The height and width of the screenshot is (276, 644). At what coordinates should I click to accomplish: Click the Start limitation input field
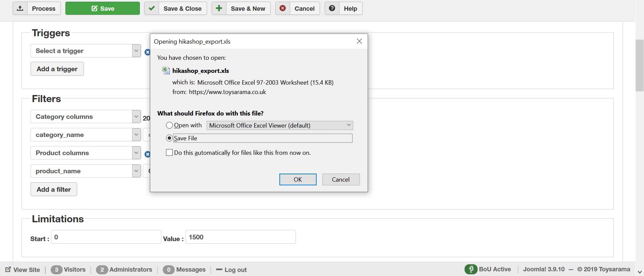(106, 237)
